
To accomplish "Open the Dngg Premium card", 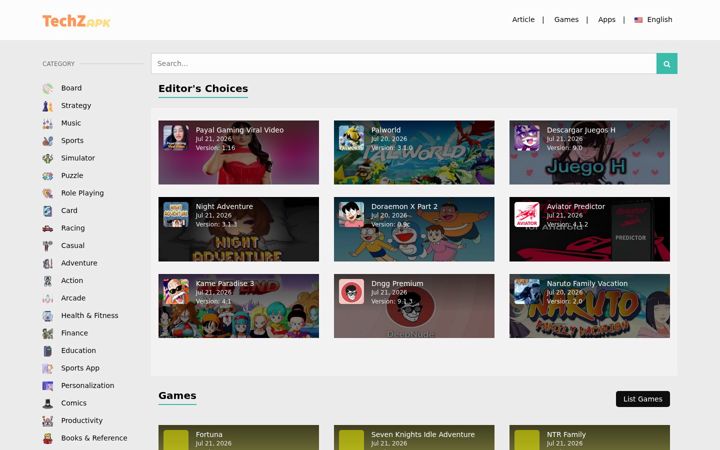I will click(414, 306).
